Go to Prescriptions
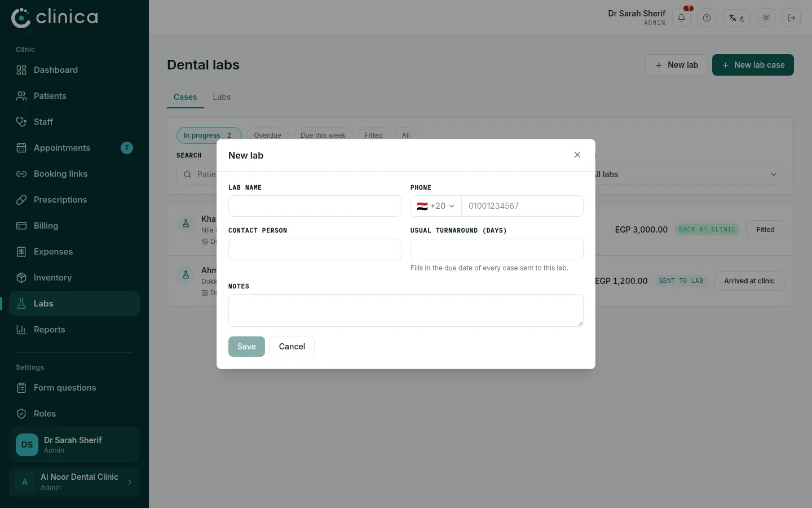The height and width of the screenshot is (508, 812). pyautogui.click(x=74, y=200)
